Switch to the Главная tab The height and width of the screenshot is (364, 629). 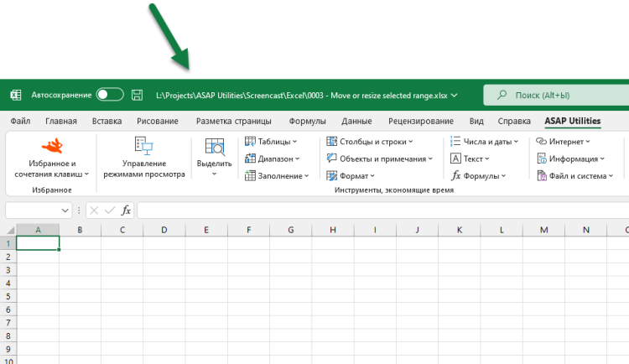61,121
